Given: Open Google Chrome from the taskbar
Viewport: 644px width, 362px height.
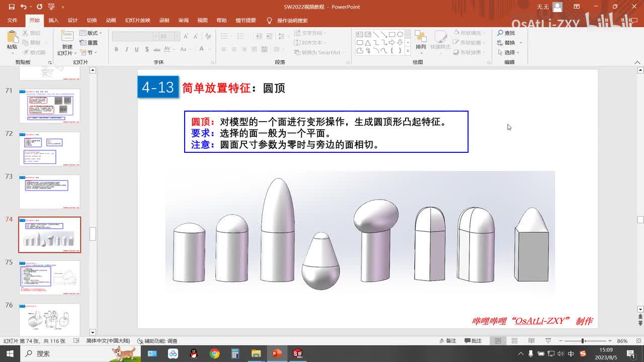Looking at the screenshot, I should [x=214, y=353].
